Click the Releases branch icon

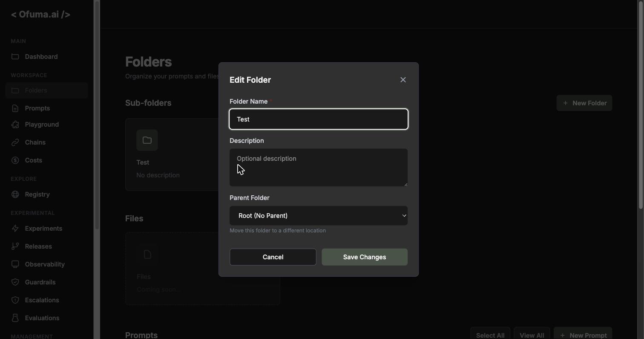(15, 246)
